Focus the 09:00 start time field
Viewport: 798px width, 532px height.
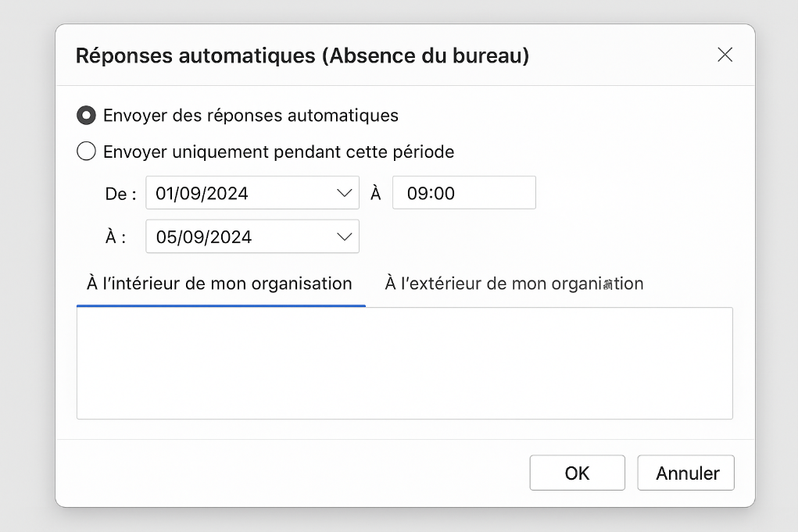[463, 193]
